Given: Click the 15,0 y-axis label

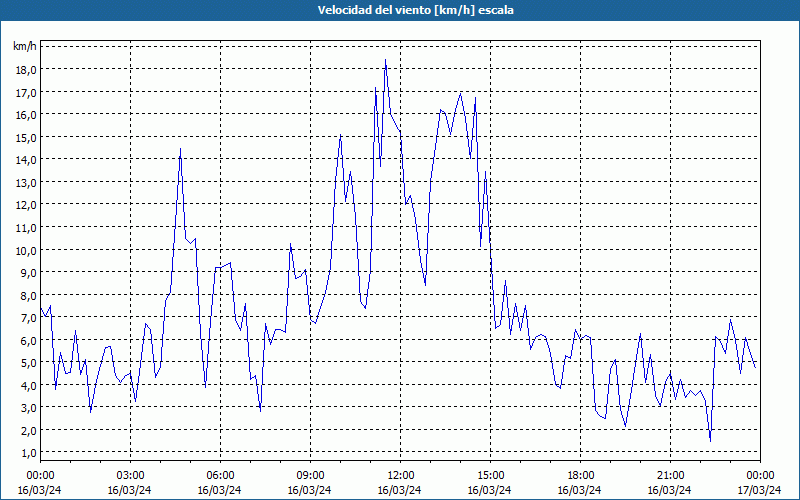Looking at the screenshot, I should click(26, 137).
